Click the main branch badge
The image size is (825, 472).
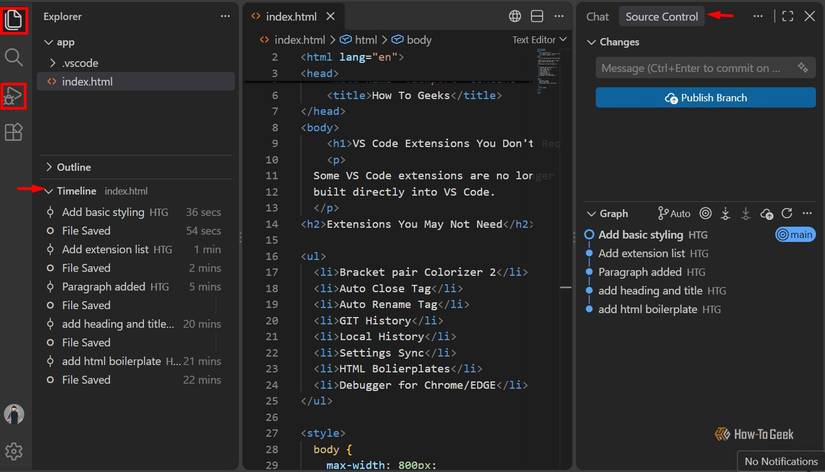coord(795,235)
